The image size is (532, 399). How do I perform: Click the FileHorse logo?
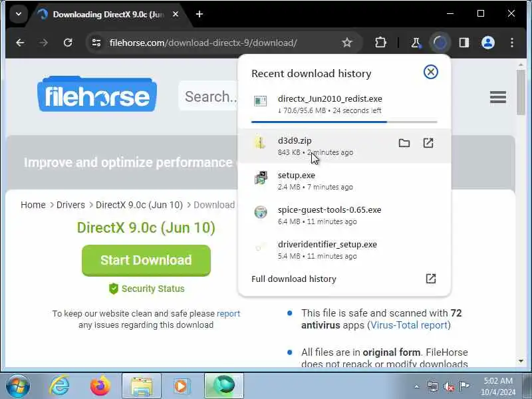click(97, 94)
